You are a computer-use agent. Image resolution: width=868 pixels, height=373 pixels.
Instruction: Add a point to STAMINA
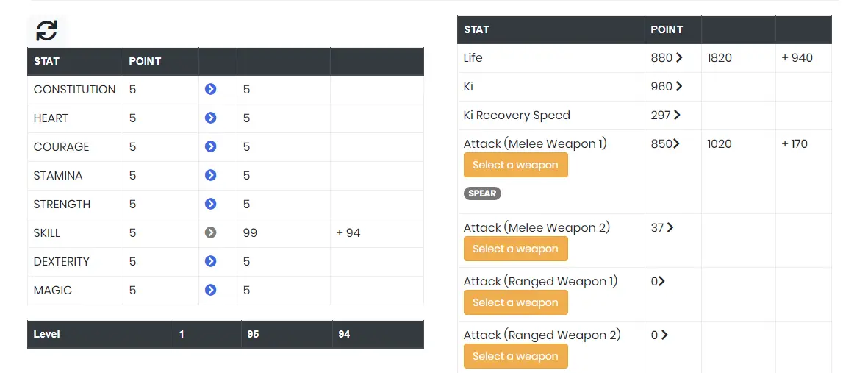click(210, 175)
